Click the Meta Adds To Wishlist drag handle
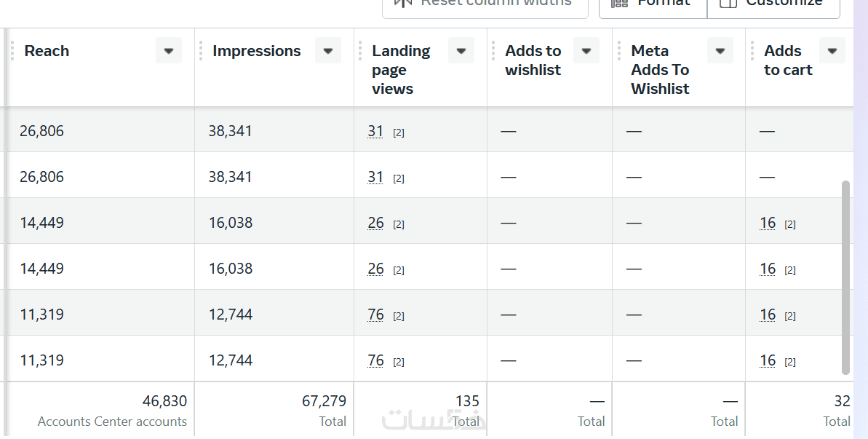Viewport: 868px width, 439px height. (619, 51)
